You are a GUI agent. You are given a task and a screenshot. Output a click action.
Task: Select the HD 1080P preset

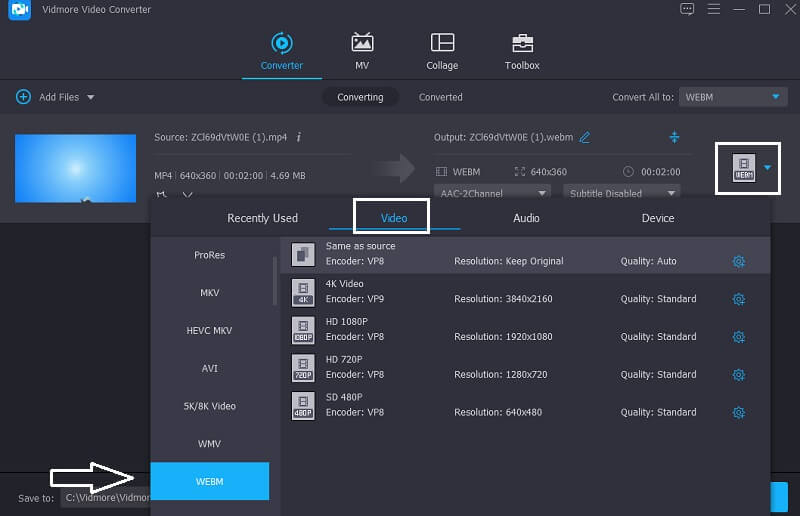click(525, 330)
